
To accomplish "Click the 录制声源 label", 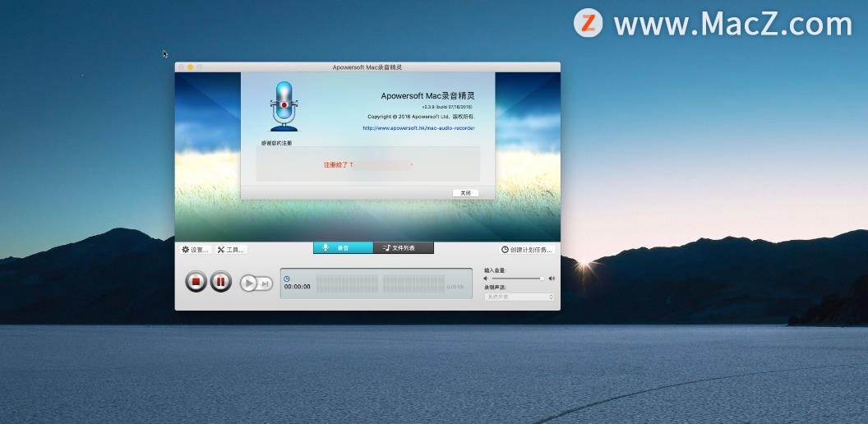I will point(495,288).
